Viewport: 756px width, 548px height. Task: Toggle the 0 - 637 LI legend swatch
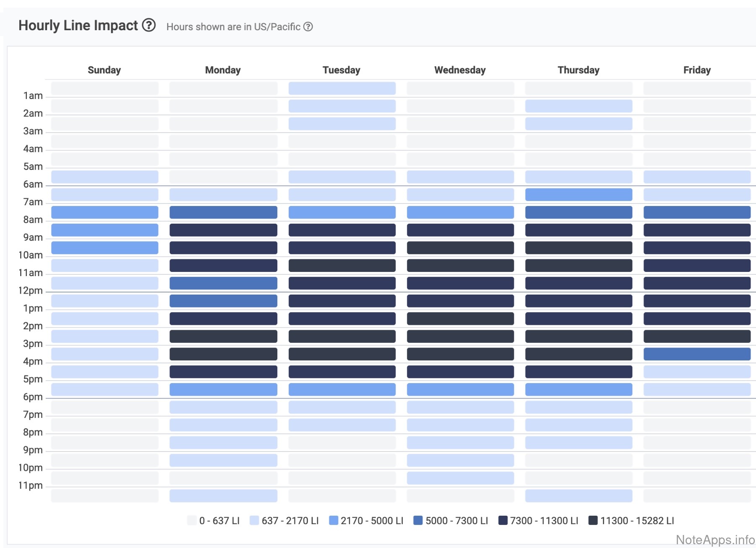192,520
